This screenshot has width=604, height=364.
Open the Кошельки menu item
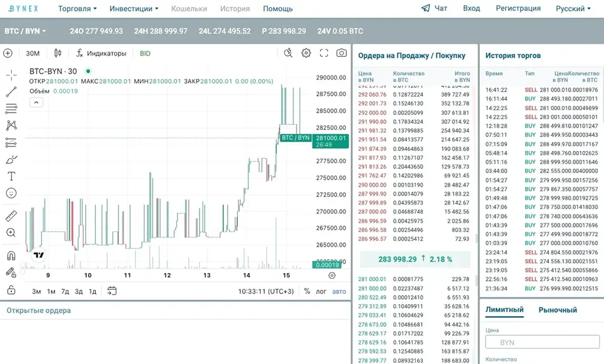pyautogui.click(x=189, y=8)
